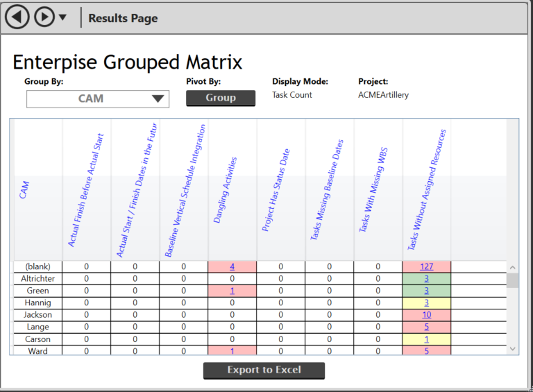Viewport: 533px width, 392px height.
Task: Click Jackson's Tasks Without Assigned Resources link 10
Action: tap(426, 315)
